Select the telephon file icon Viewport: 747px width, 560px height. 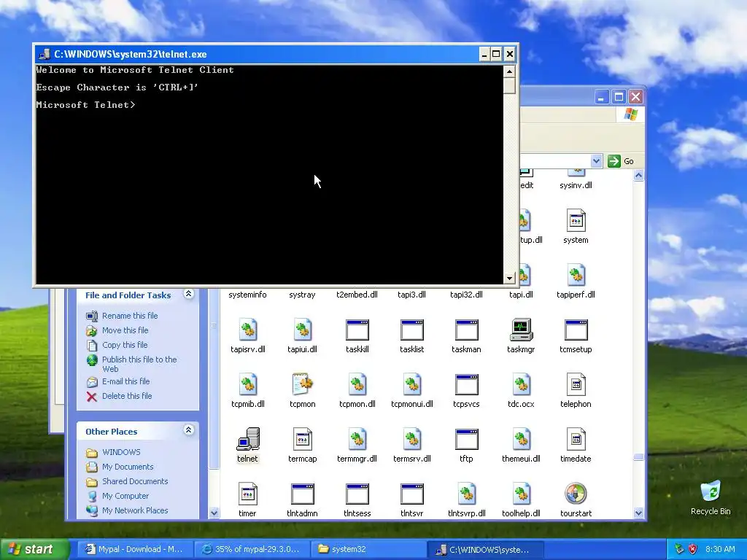pos(576,384)
